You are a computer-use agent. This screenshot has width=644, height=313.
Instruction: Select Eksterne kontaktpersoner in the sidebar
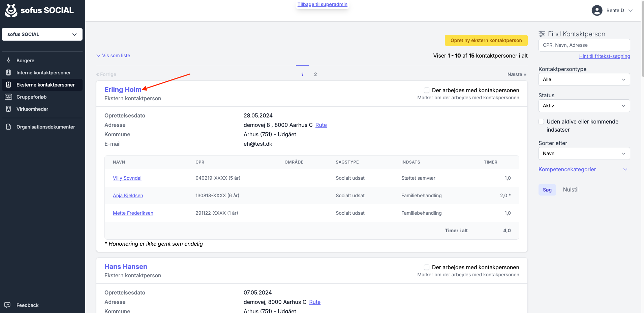42,85
